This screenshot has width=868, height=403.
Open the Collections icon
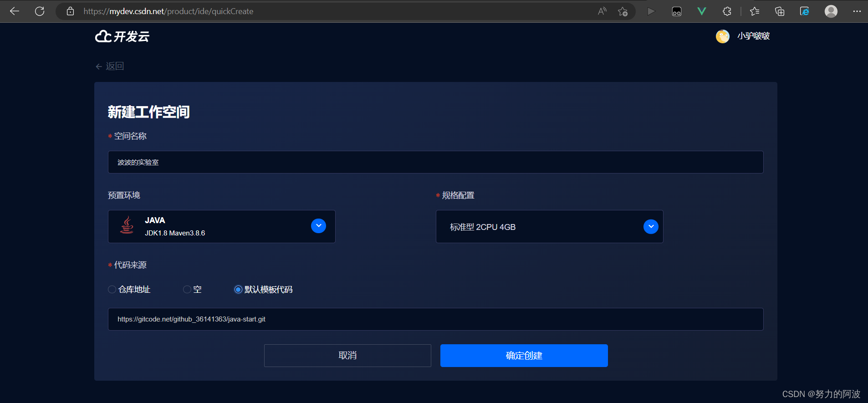780,11
